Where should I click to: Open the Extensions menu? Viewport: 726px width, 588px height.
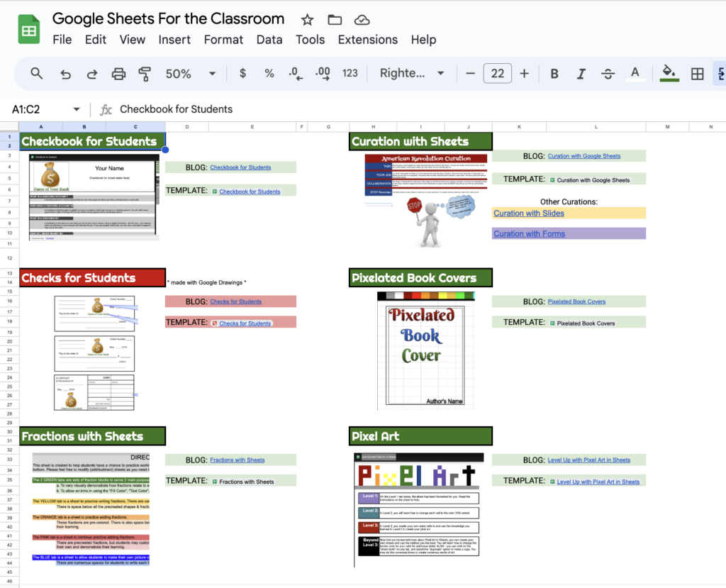click(x=367, y=40)
